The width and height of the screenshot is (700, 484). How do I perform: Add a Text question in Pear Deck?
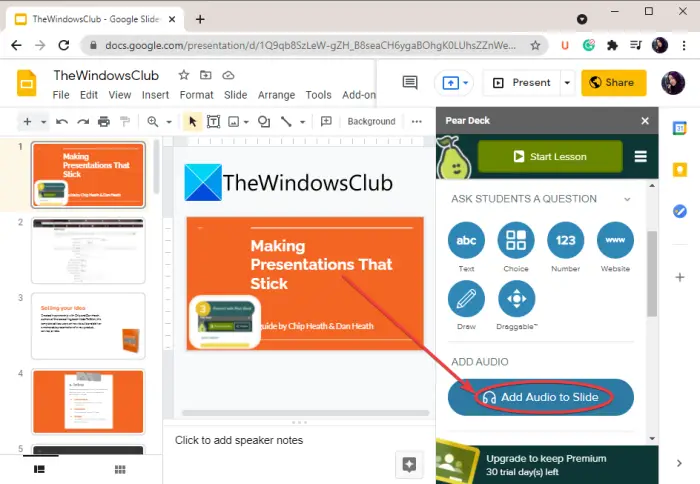point(466,241)
